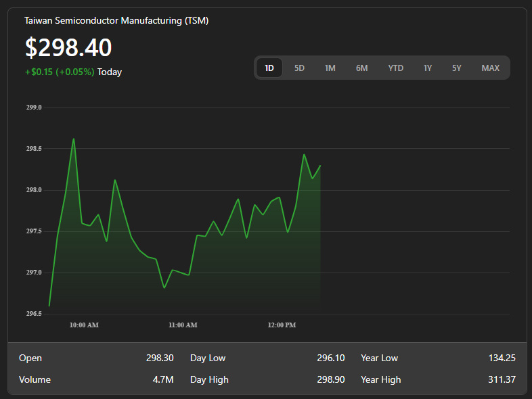Click the Taiwan Semiconductor Manufacturing (TSM) title
Viewport: 532px width, 399px height.
(116, 21)
